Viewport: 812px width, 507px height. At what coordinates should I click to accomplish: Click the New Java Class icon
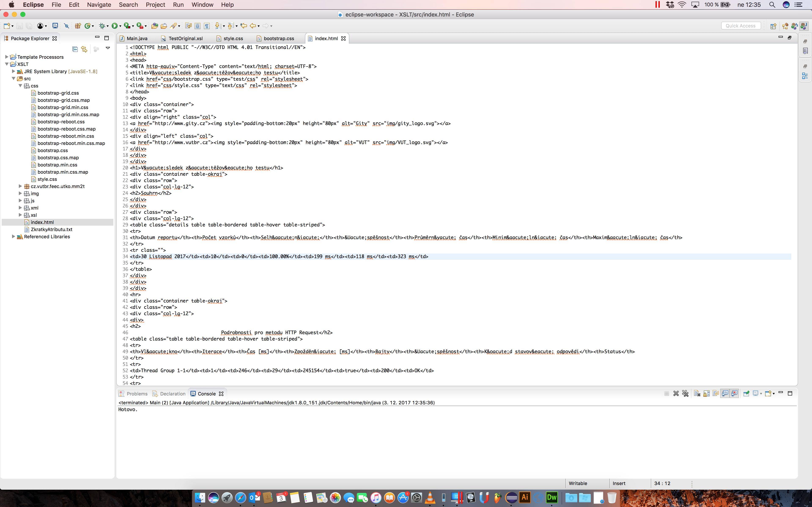[x=88, y=26]
